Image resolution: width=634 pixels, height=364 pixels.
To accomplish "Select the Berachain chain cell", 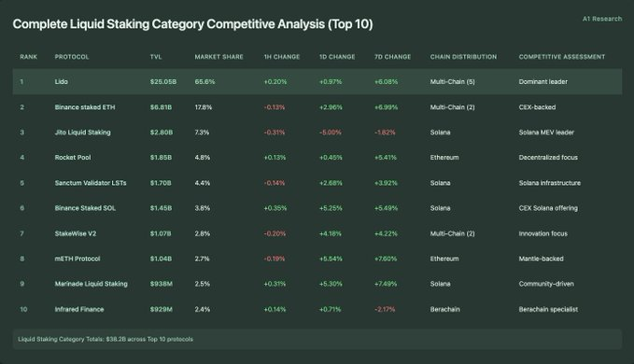I will (x=444, y=310).
